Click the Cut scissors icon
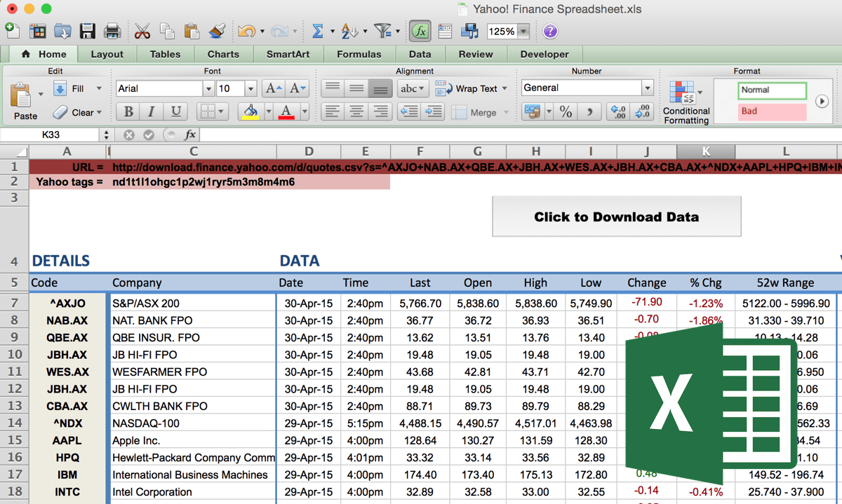This screenshot has height=504, width=842. [142, 31]
